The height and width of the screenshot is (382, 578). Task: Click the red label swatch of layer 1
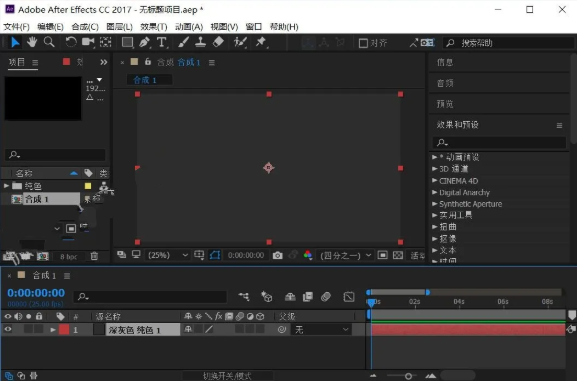click(64, 329)
